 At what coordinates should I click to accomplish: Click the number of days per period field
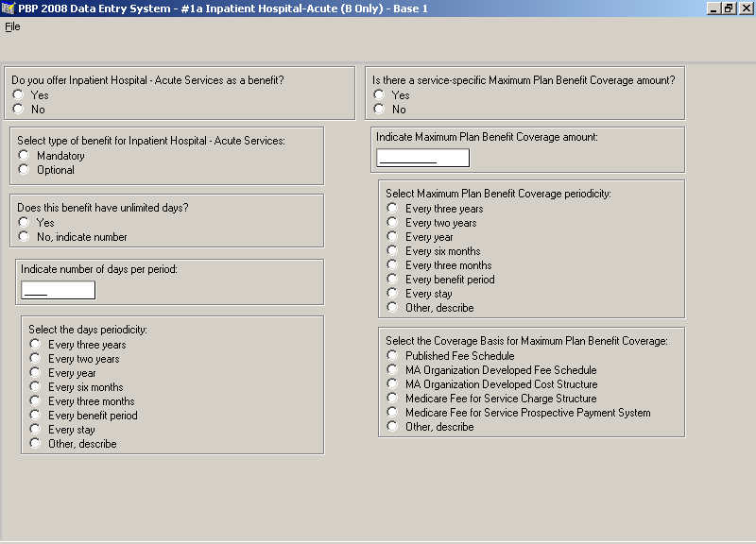[59, 290]
